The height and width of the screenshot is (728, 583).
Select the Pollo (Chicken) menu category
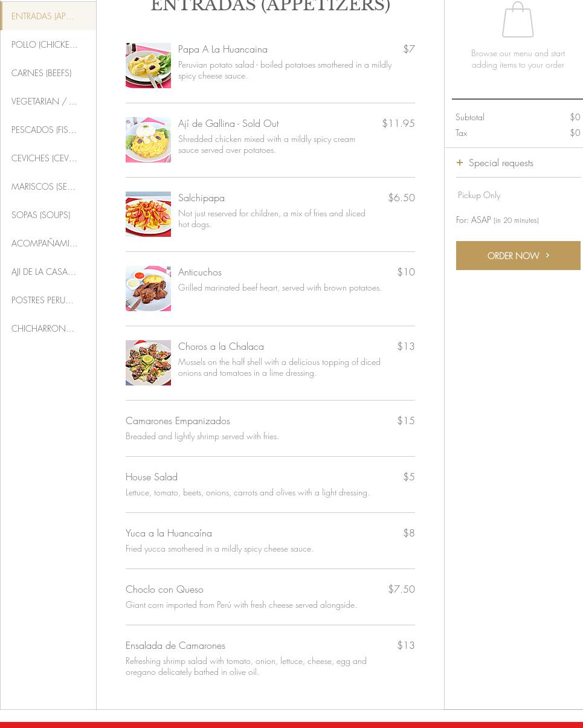point(45,45)
